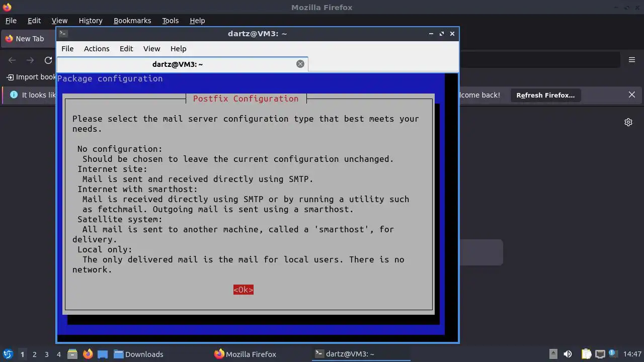
Task: Open update notifier tray icon
Action: click(613, 353)
